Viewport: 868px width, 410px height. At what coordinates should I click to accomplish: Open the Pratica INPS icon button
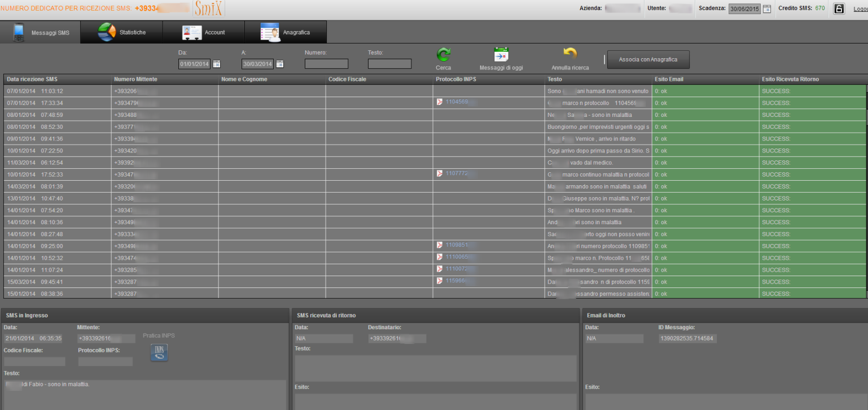click(159, 352)
